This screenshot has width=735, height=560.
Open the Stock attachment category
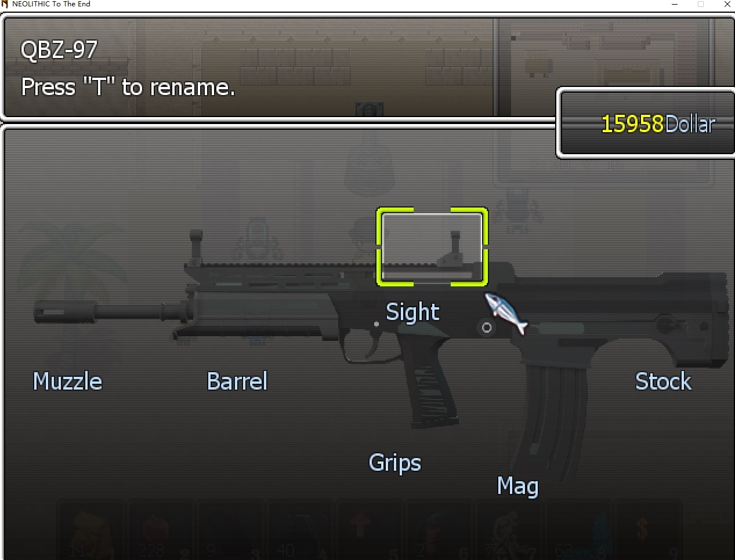pyautogui.click(x=663, y=381)
